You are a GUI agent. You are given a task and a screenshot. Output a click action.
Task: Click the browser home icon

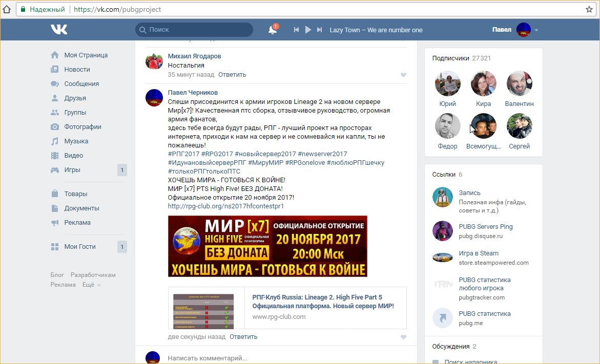pos(7,9)
